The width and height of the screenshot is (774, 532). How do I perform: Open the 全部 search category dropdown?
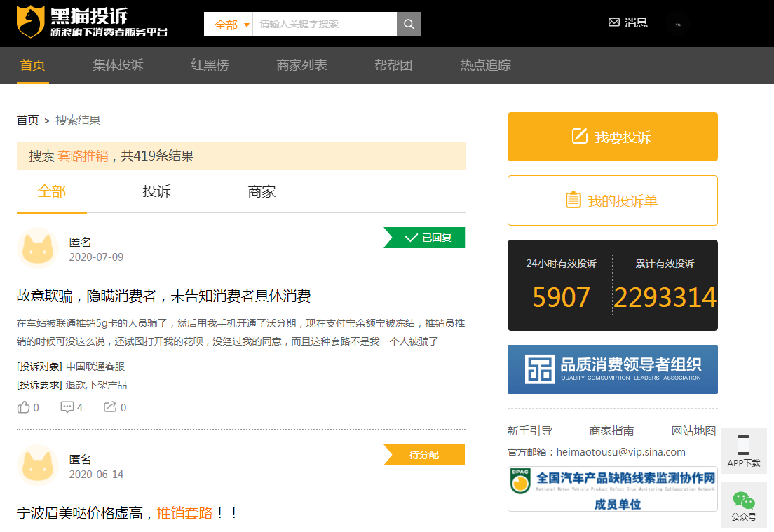229,24
